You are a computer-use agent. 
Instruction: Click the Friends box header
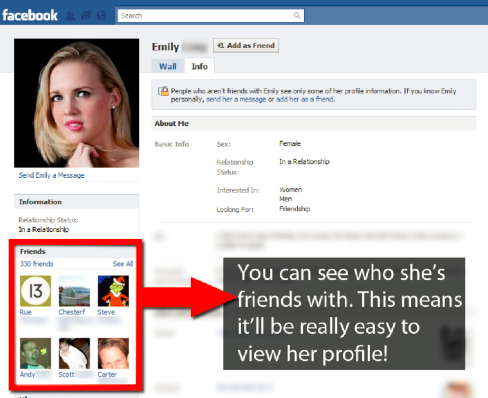point(76,252)
